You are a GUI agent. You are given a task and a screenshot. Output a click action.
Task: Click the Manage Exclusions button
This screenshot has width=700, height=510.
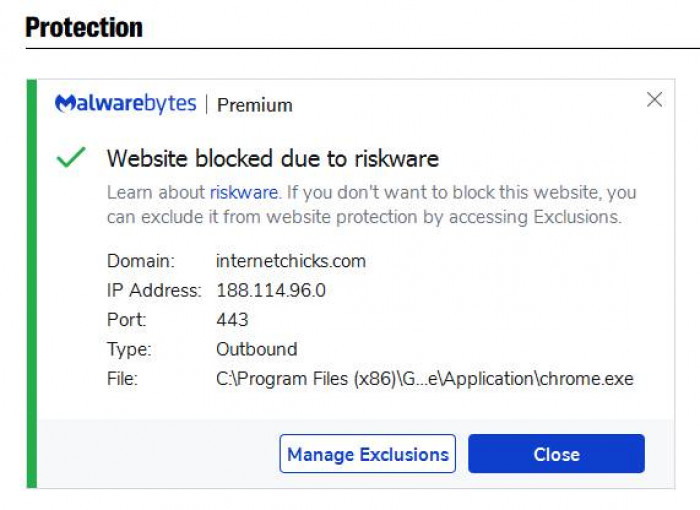367,454
